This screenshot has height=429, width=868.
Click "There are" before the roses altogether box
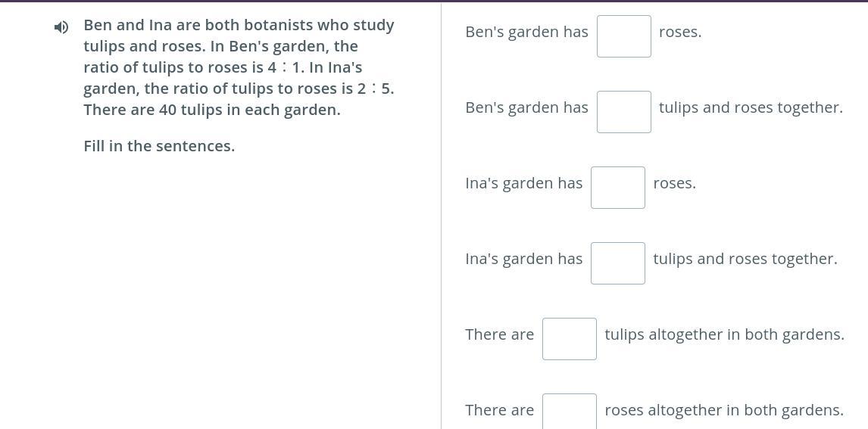(499, 410)
